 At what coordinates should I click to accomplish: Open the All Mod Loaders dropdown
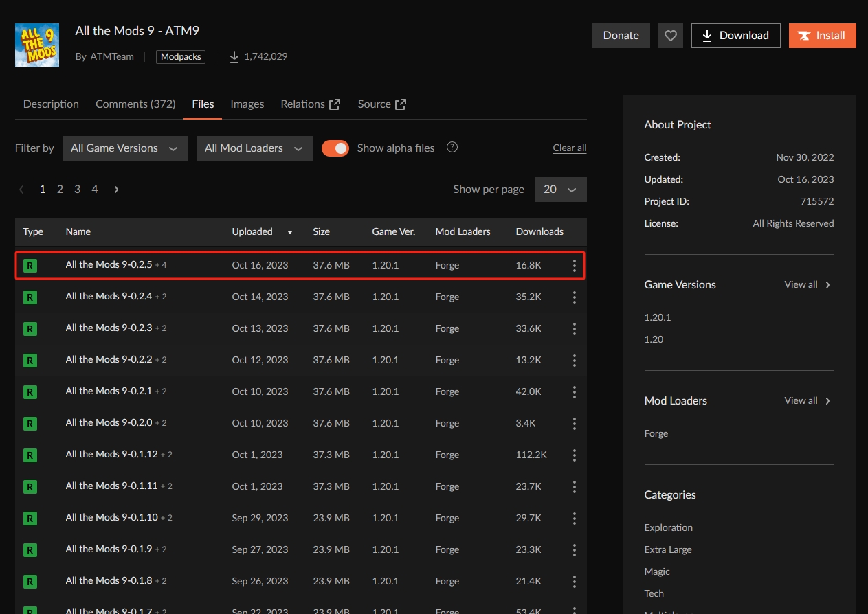click(x=254, y=148)
